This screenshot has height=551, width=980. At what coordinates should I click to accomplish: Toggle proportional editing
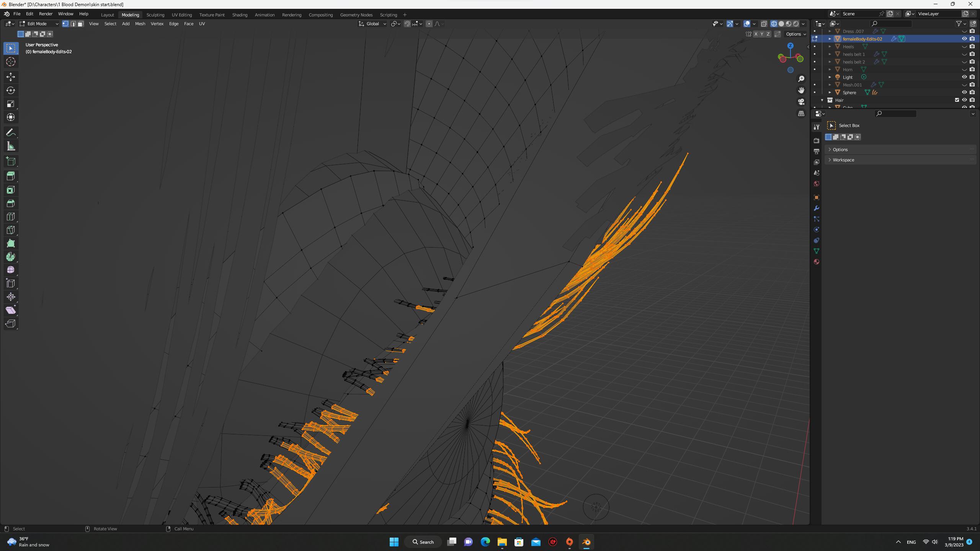coord(429,24)
